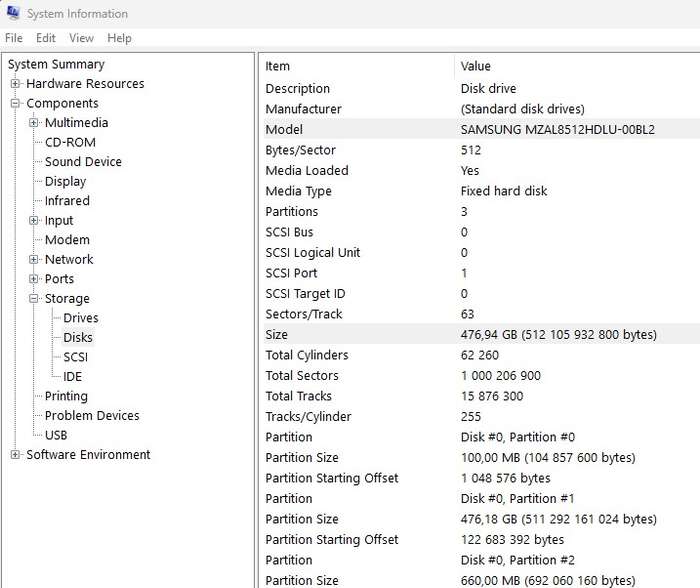Expand the Input node
Image resolution: width=700 pixels, height=588 pixels.
coord(33,220)
